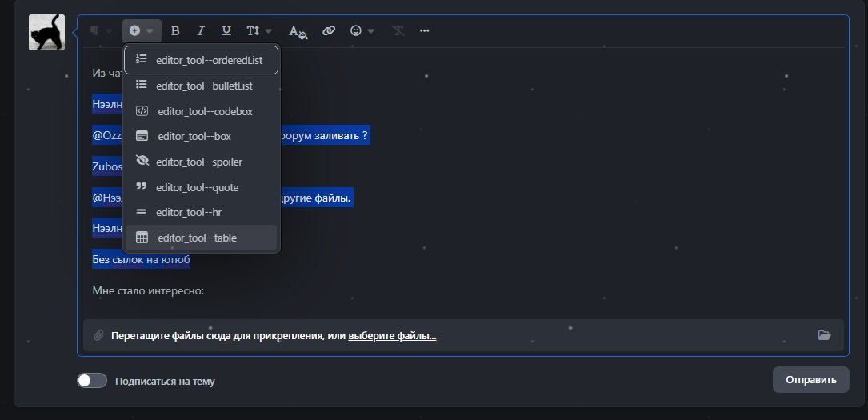Expand the emoji picker dropdown
868x420 pixels.
point(362,30)
